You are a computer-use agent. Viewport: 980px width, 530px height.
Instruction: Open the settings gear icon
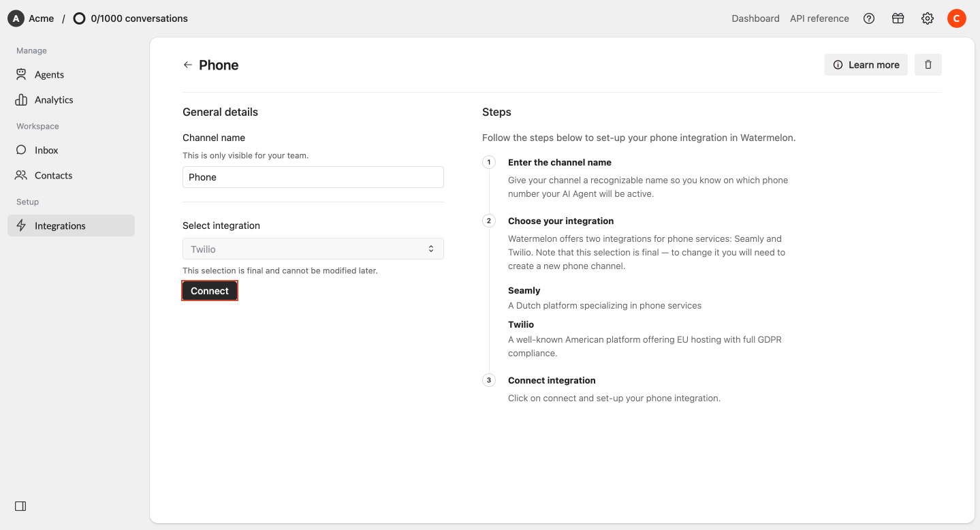[928, 18]
